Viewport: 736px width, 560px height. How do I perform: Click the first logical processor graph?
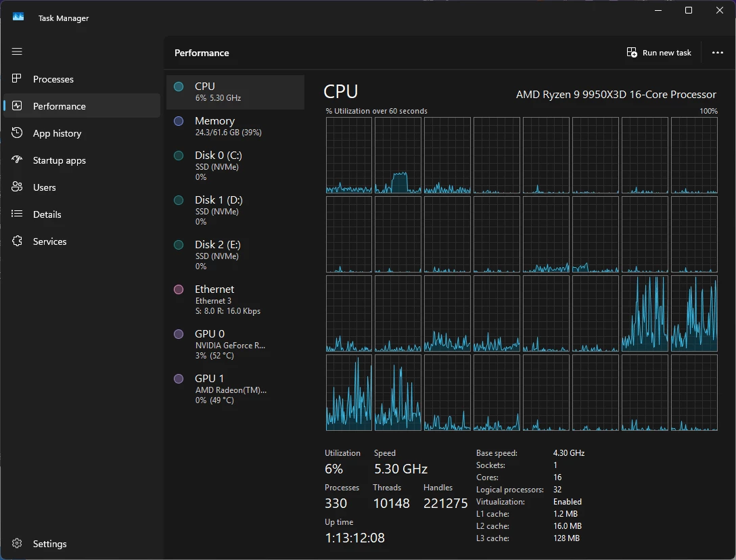click(x=349, y=156)
